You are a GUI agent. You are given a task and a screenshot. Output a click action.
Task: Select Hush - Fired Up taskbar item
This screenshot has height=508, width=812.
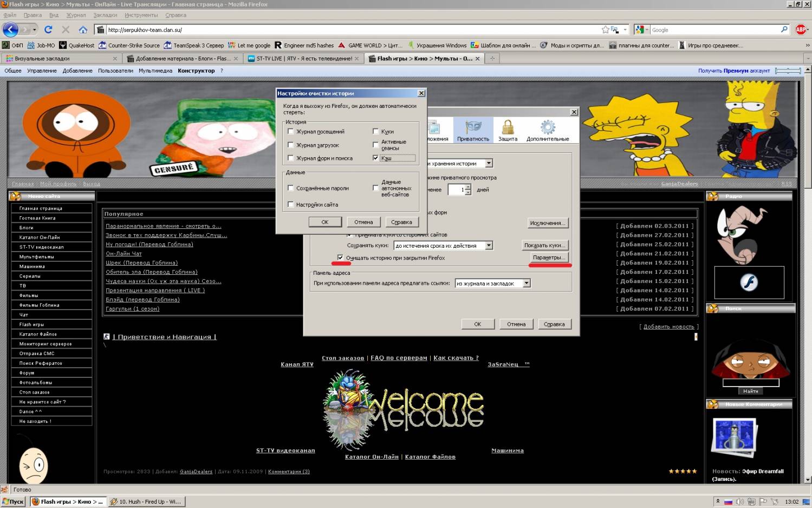[146, 501]
